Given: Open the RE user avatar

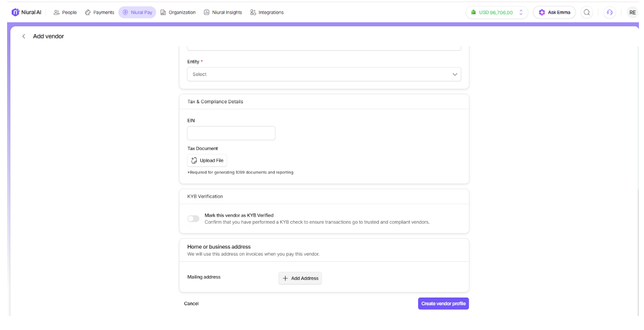Looking at the screenshot, I should [632, 13].
